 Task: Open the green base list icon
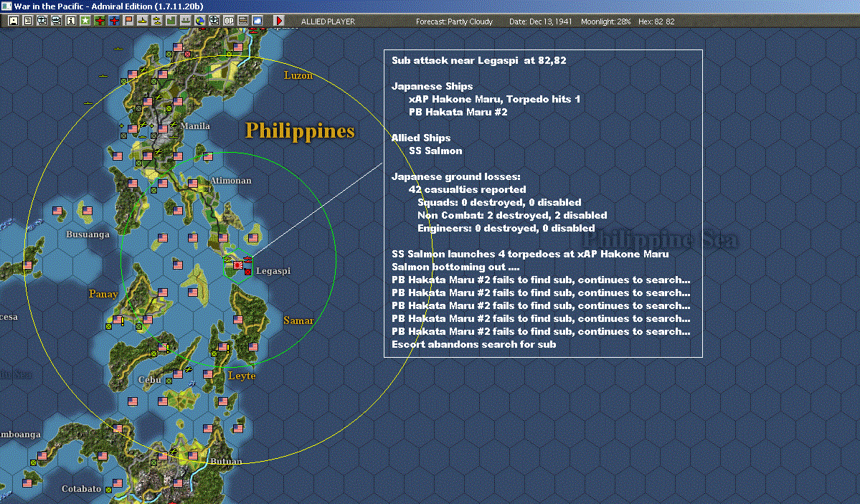pos(171,21)
